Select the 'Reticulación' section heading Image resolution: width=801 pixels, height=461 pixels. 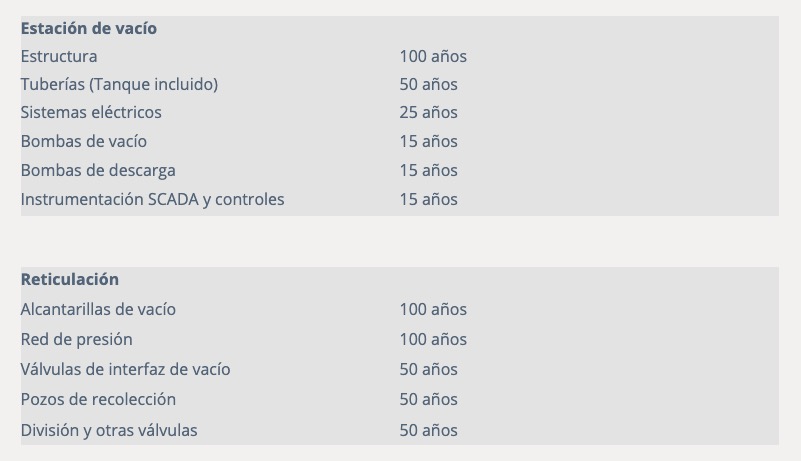point(69,280)
